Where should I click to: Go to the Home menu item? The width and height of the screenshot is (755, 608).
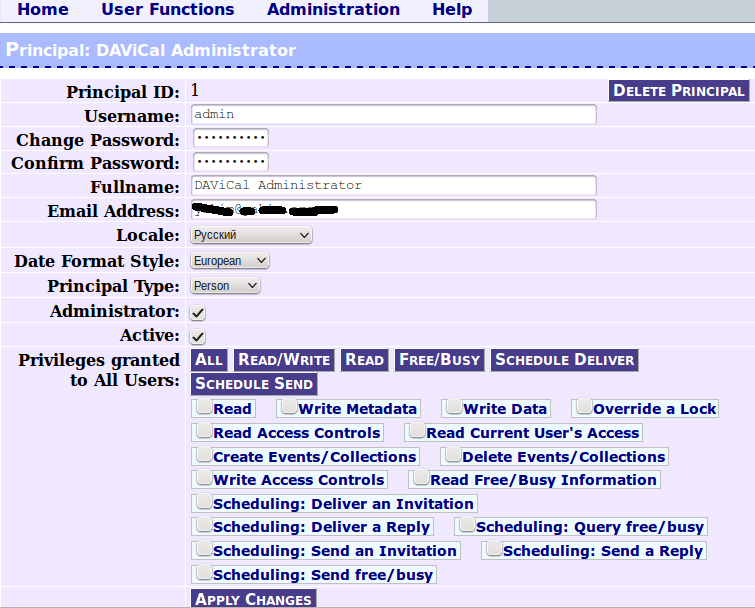43,10
